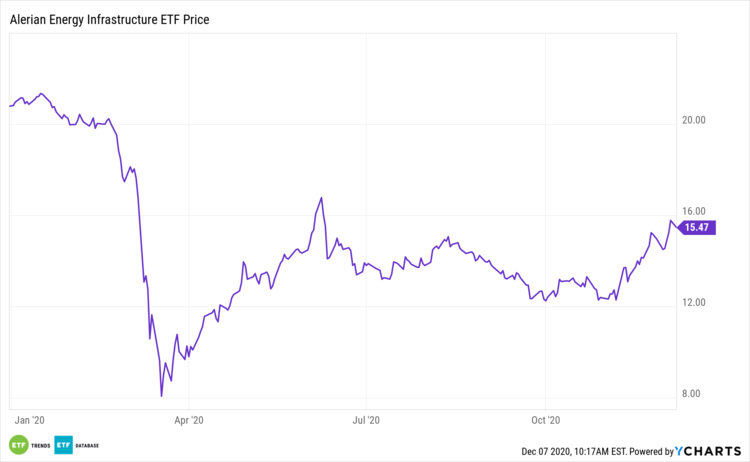Click the Apr '20 axis label
This screenshot has height=462, width=750.
tap(189, 421)
